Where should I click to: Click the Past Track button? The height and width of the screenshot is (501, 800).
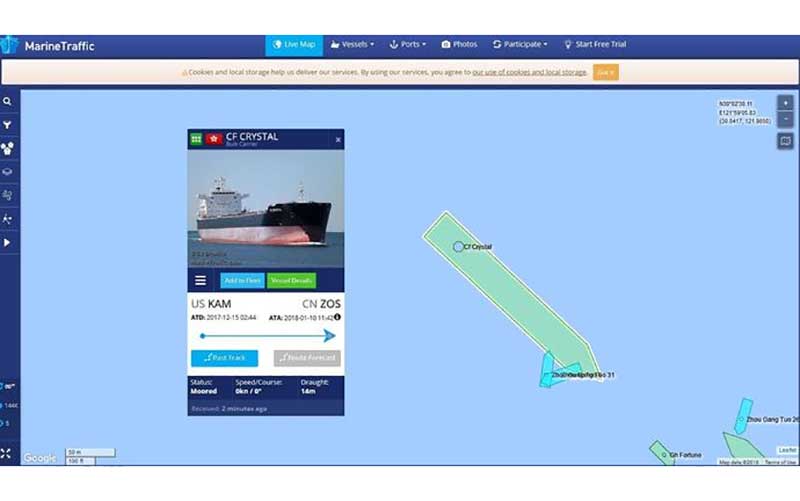click(x=224, y=358)
